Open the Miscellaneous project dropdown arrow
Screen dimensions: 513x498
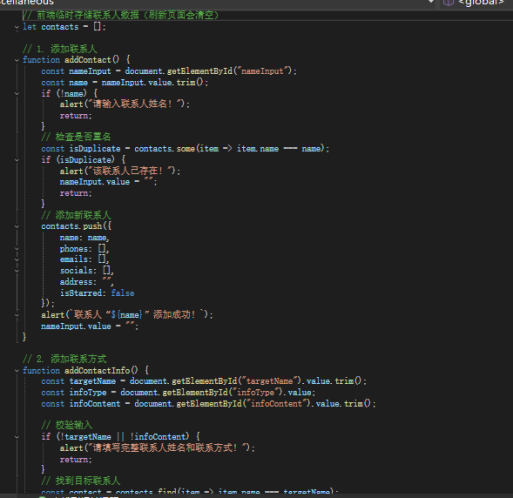click(x=431, y=2)
